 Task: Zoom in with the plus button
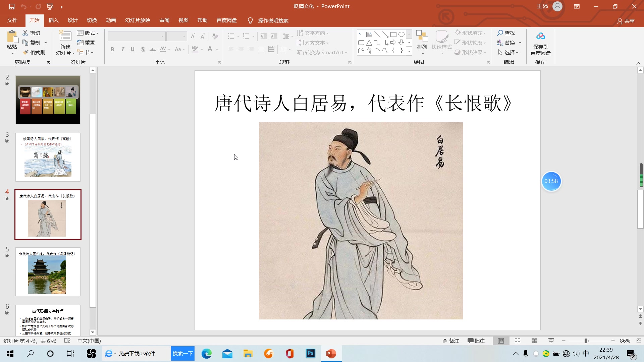tap(613, 341)
